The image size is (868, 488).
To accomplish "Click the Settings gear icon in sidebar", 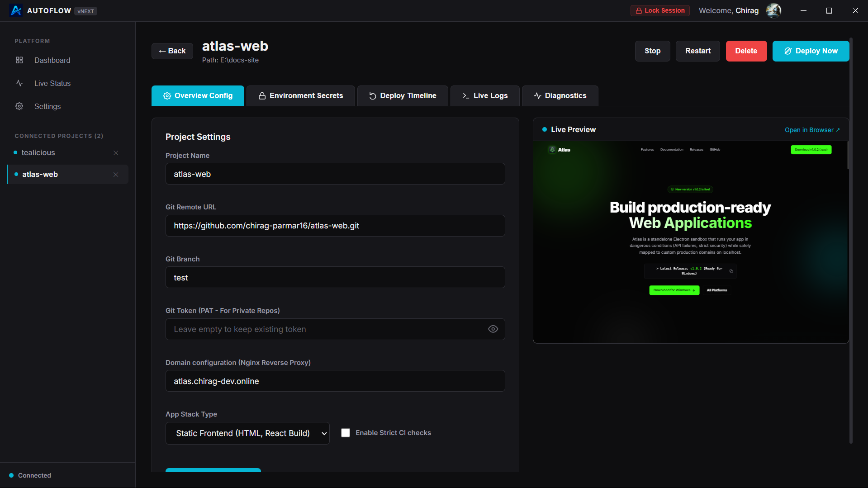I will click(x=19, y=106).
